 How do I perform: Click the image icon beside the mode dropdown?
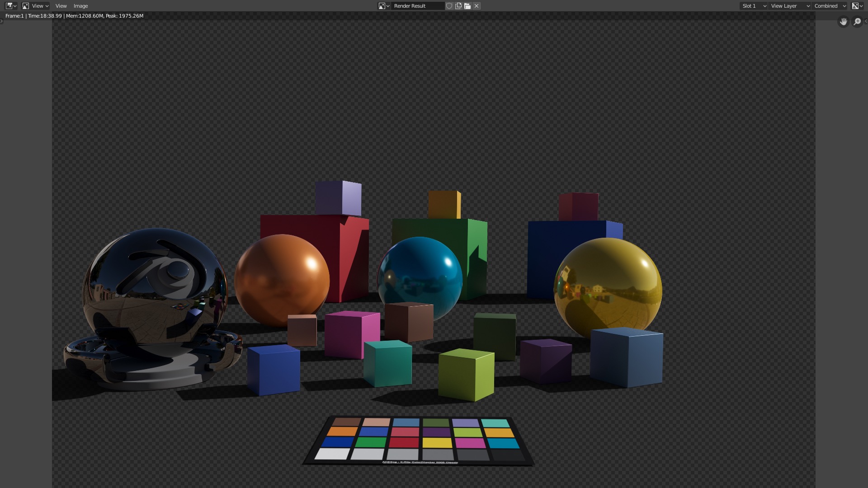pyautogui.click(x=25, y=6)
